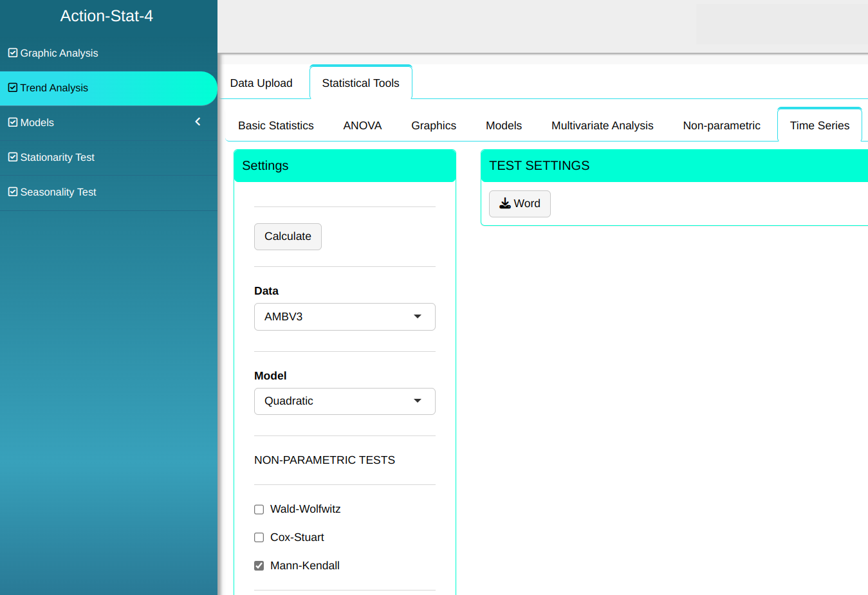Open the Data dropdown showing AMBV3
The height and width of the screenshot is (595, 868).
click(344, 316)
